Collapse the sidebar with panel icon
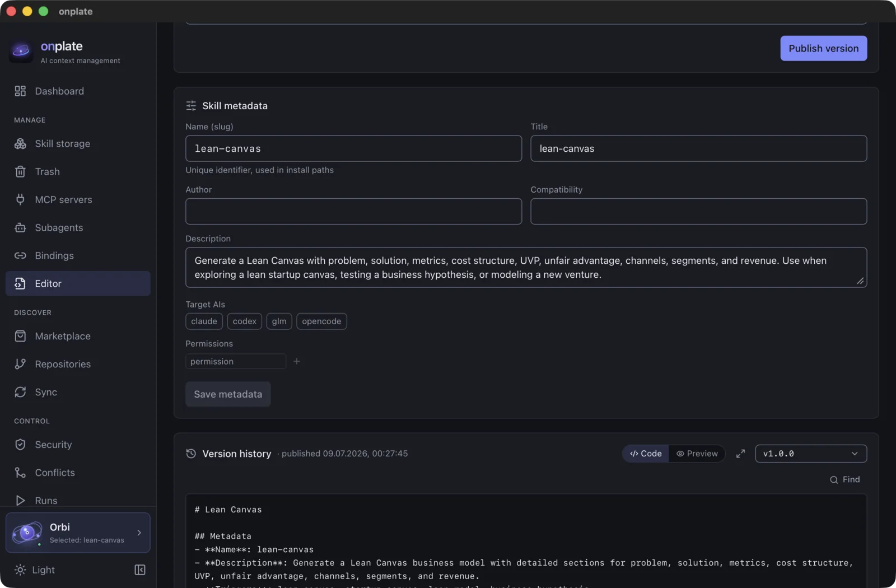The image size is (896, 588). point(140,570)
